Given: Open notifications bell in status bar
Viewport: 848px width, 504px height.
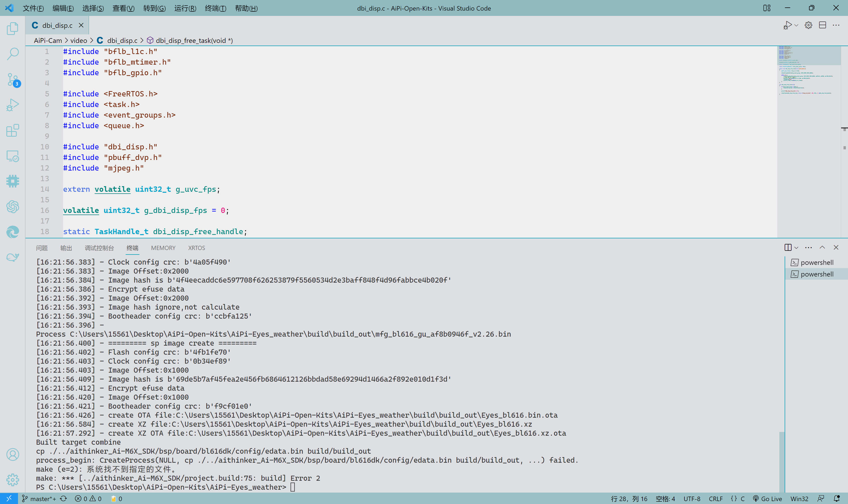Looking at the screenshot, I should 837,498.
